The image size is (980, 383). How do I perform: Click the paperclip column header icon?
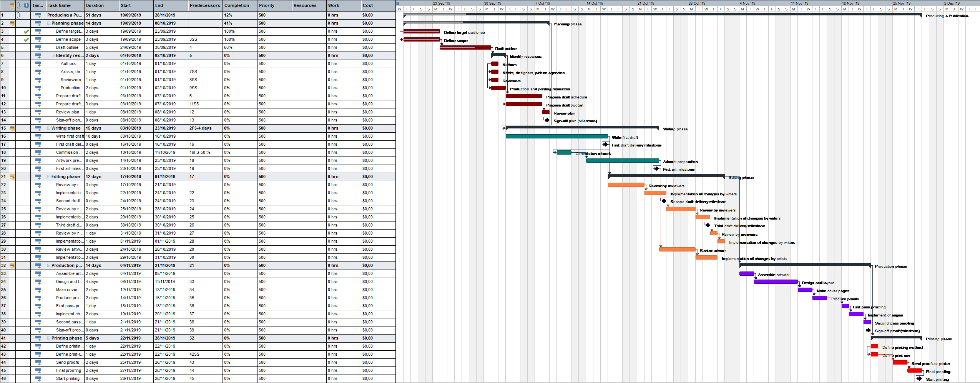[18, 5]
